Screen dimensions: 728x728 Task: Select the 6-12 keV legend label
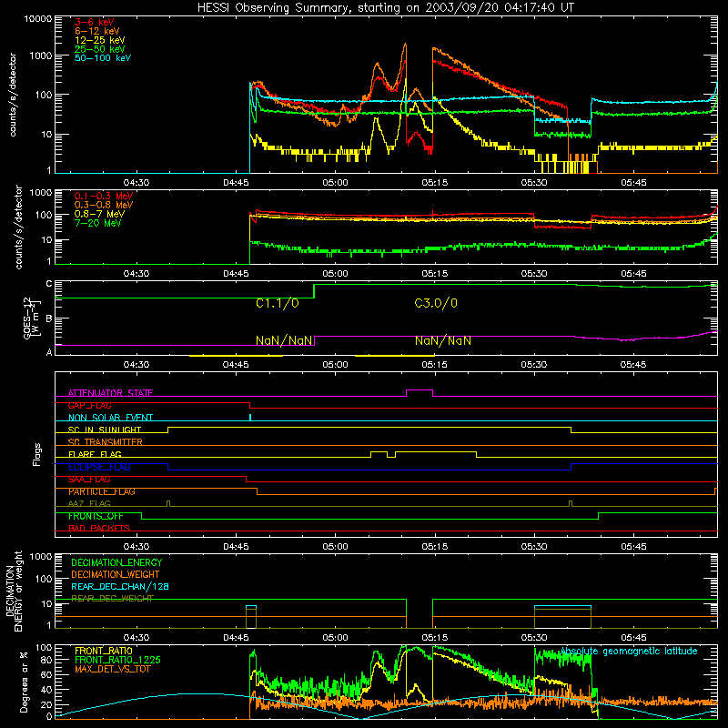tap(97, 31)
